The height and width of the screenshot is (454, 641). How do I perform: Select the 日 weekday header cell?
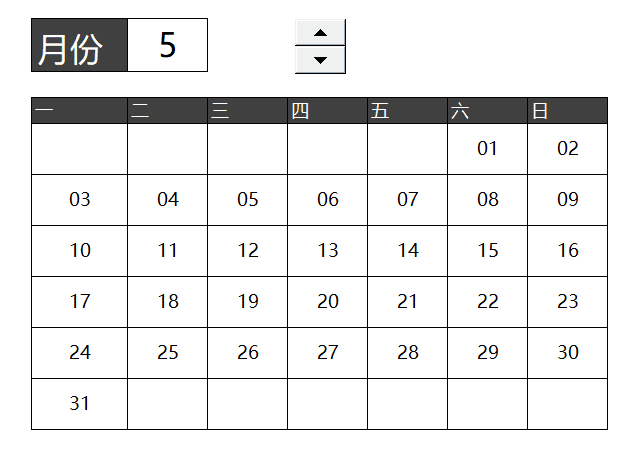pyautogui.click(x=568, y=110)
